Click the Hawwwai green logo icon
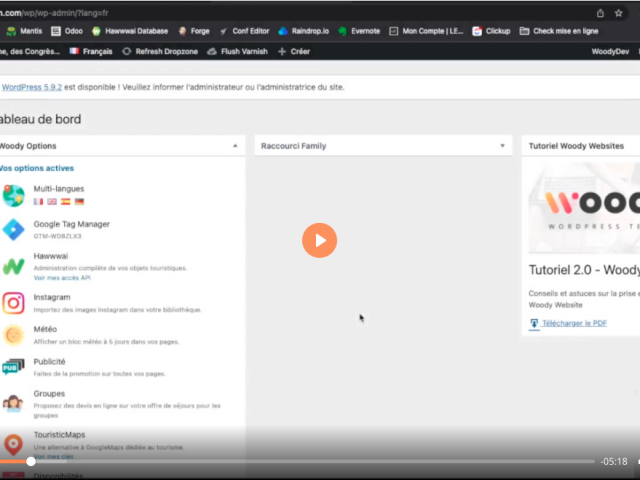Viewport: 640px width, 480px height. pos(13,266)
